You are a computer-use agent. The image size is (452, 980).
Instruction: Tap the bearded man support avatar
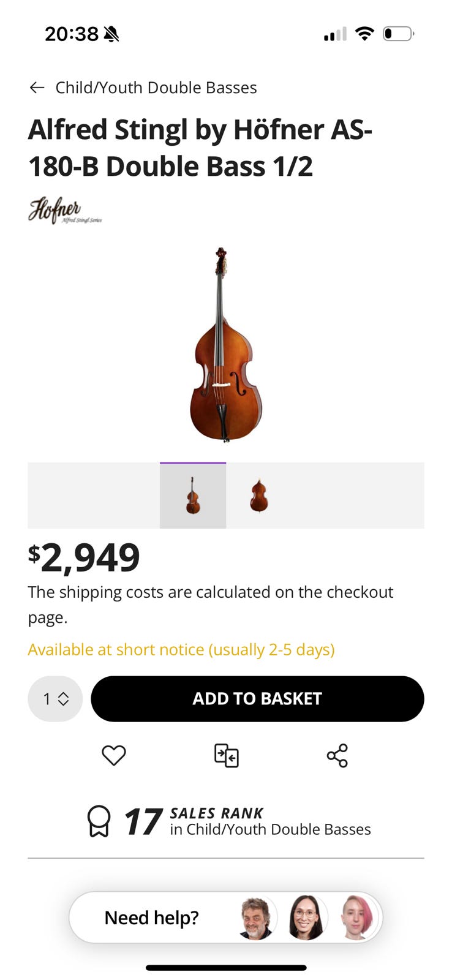(x=255, y=918)
